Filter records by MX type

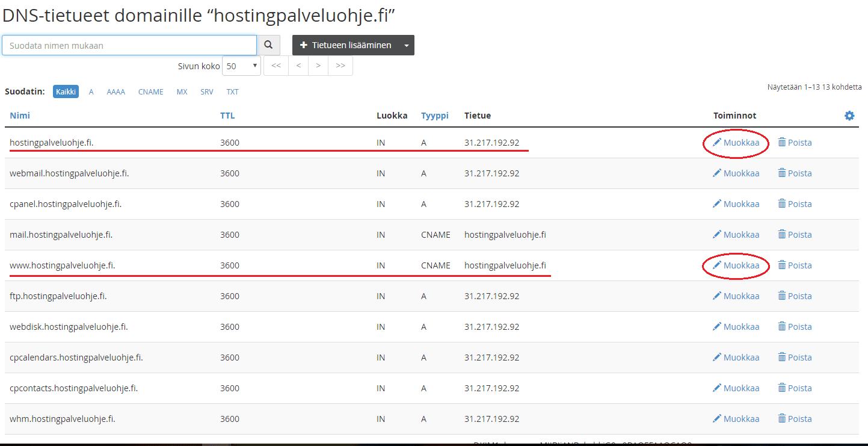(182, 92)
